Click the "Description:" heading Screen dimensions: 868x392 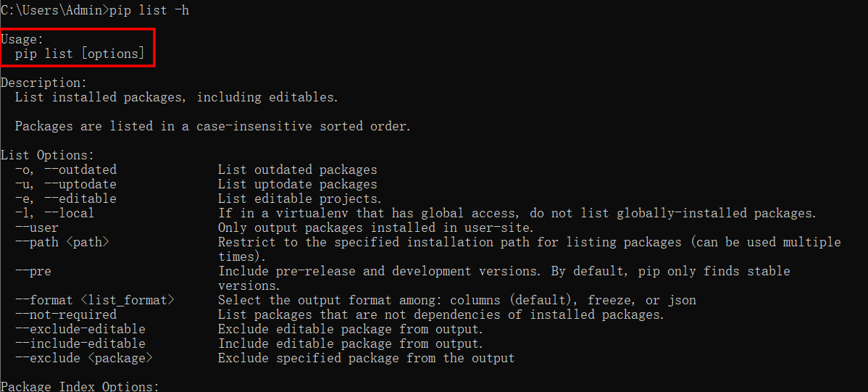(x=43, y=83)
